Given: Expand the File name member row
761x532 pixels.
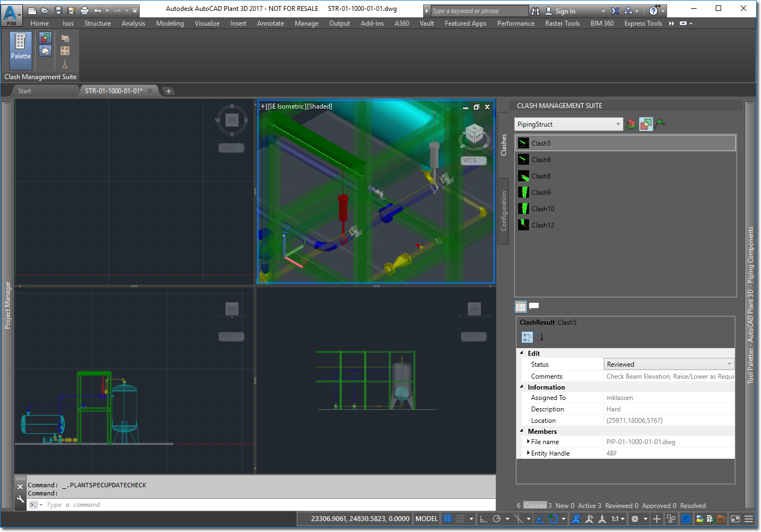Looking at the screenshot, I should [x=528, y=442].
